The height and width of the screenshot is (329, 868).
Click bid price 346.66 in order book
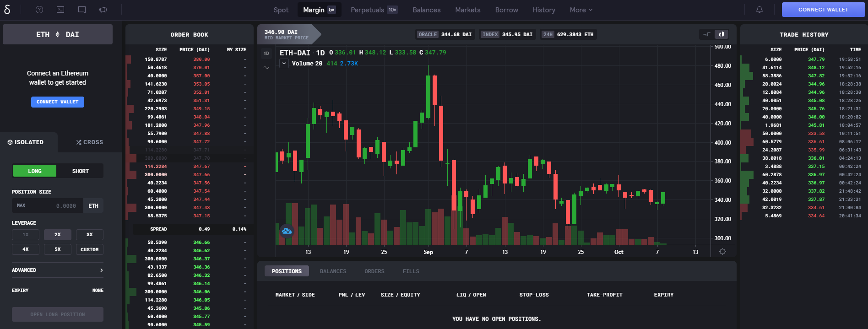click(201, 243)
